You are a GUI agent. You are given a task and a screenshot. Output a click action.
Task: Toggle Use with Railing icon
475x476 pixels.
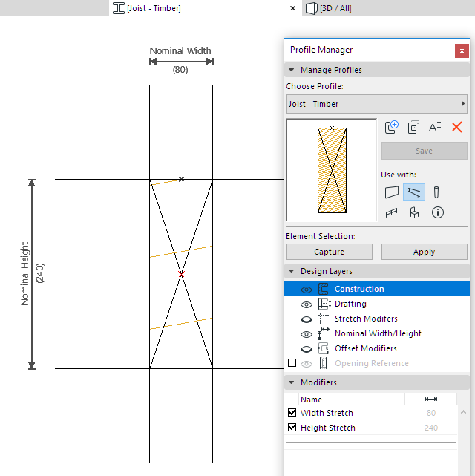391,213
